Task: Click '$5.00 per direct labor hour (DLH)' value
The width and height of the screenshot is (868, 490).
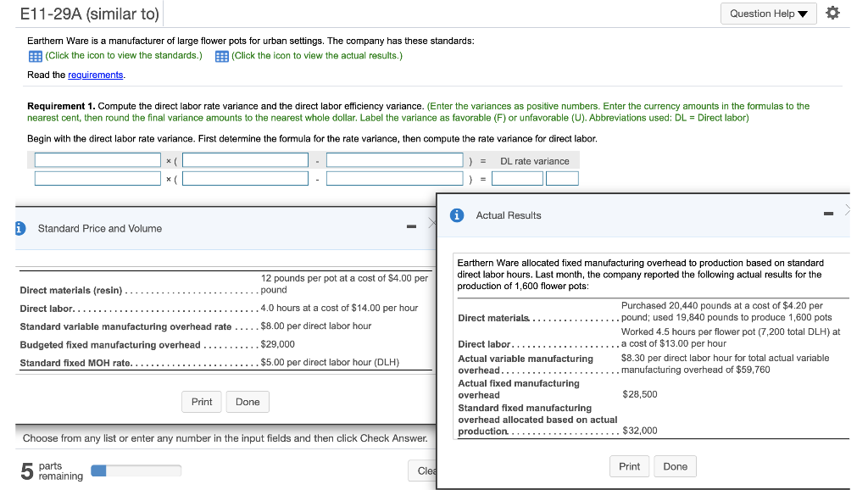Action: 330,362
